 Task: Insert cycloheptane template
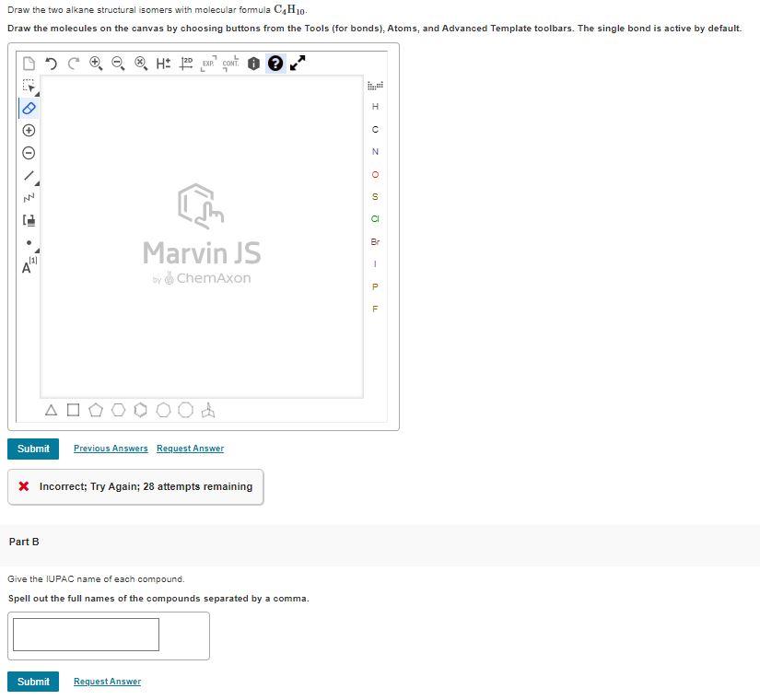point(163,410)
